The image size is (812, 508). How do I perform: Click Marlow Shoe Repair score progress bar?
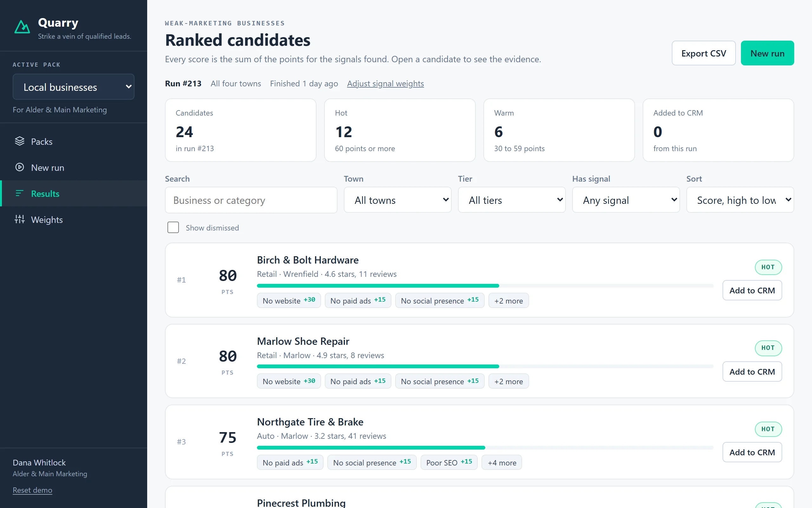485,366
